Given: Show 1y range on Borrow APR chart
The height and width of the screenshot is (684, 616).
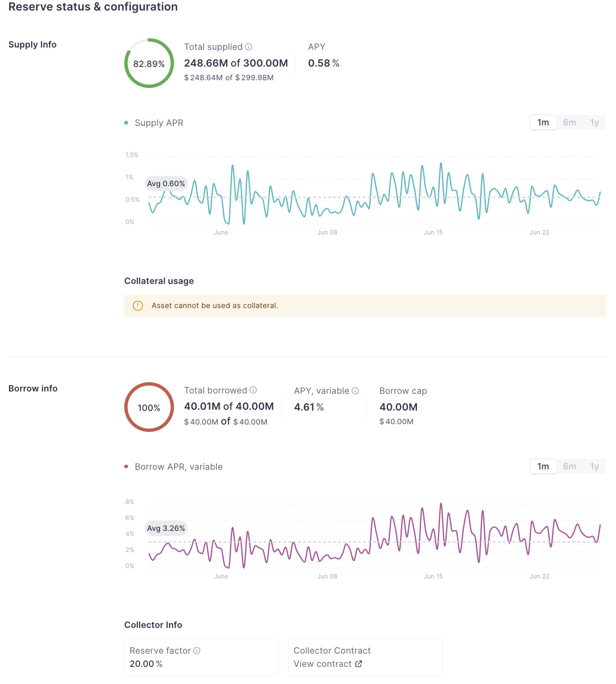Looking at the screenshot, I should (x=594, y=467).
